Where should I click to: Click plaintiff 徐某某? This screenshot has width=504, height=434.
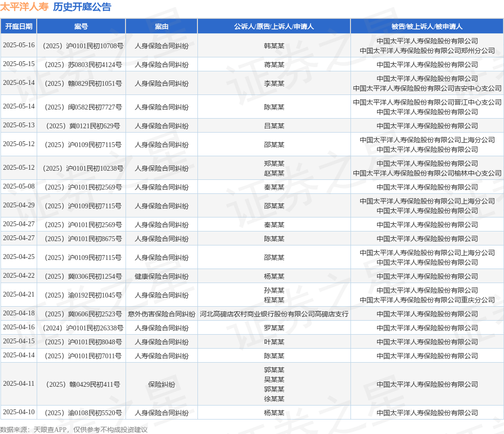pos(274,399)
